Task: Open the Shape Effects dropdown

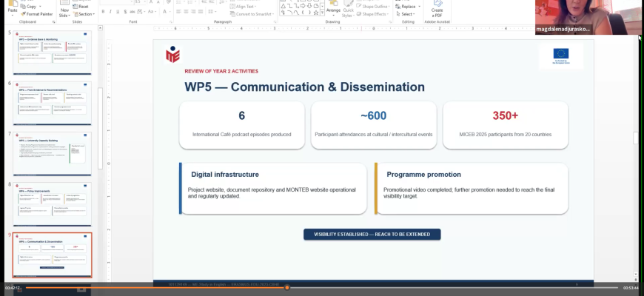Action: (372, 14)
